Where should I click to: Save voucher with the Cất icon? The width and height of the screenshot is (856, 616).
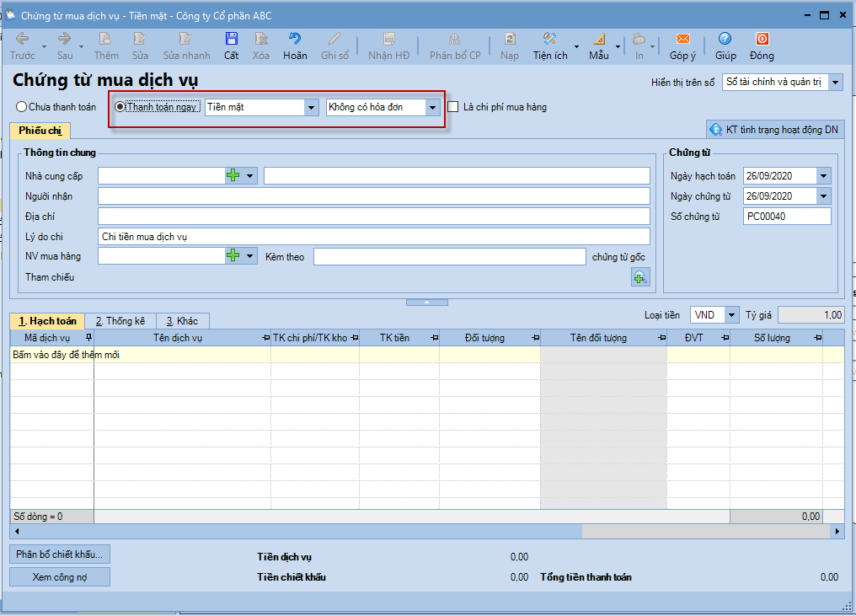click(x=232, y=39)
